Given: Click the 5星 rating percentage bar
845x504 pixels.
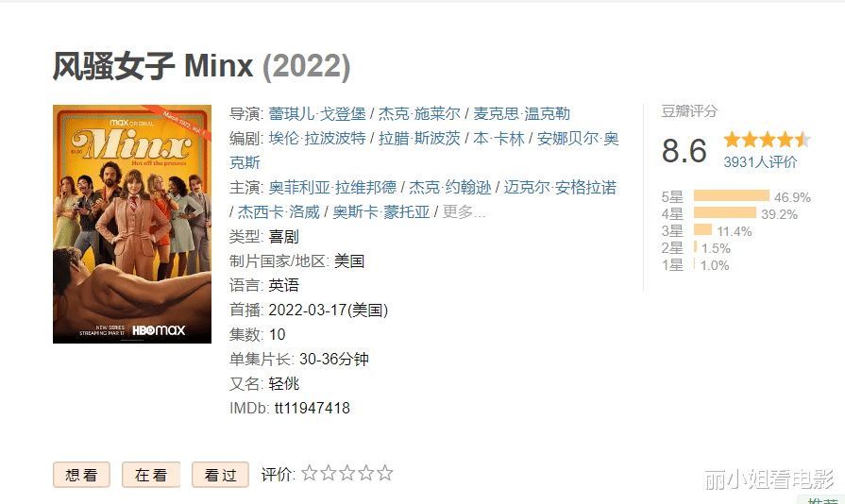Looking at the screenshot, I should pos(732,195).
